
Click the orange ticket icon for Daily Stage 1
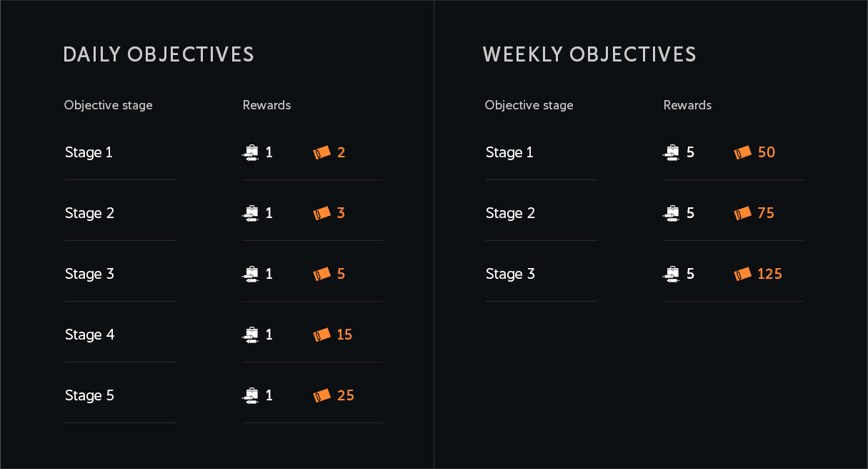click(x=321, y=152)
